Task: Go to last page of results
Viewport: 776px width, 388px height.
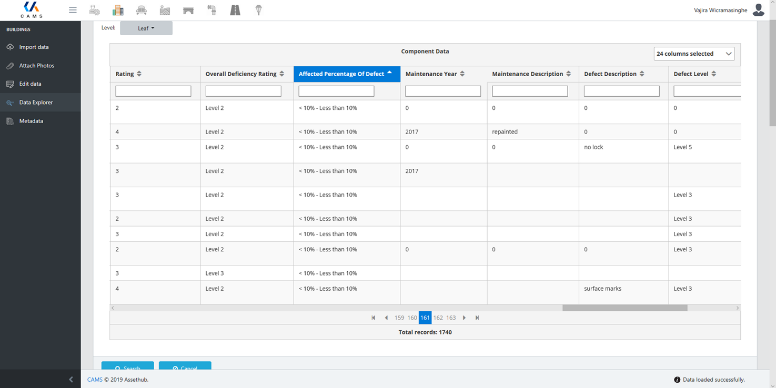Action: click(x=477, y=318)
